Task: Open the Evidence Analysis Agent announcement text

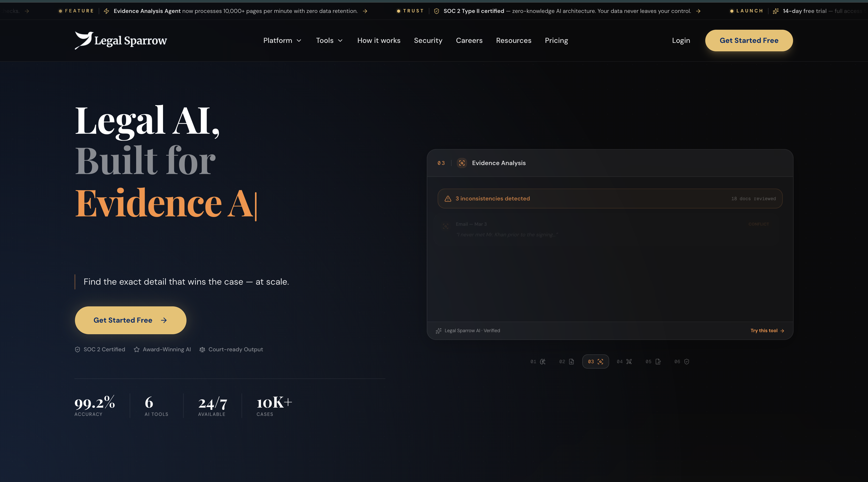Action: coord(236,11)
